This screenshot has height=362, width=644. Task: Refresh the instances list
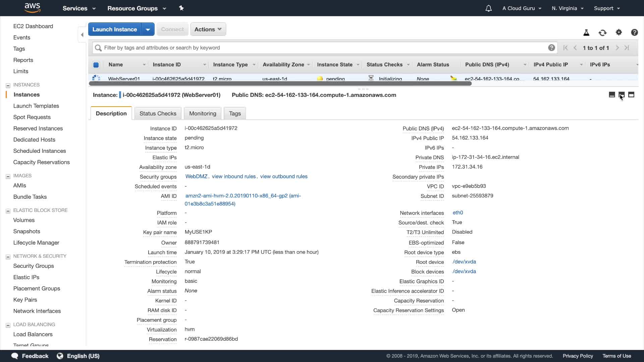click(x=602, y=33)
